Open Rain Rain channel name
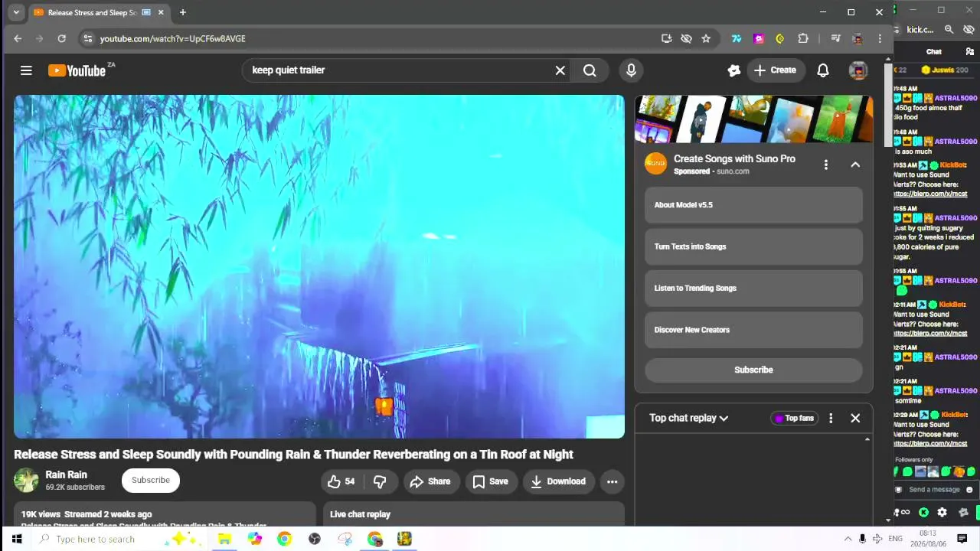 tap(66, 474)
